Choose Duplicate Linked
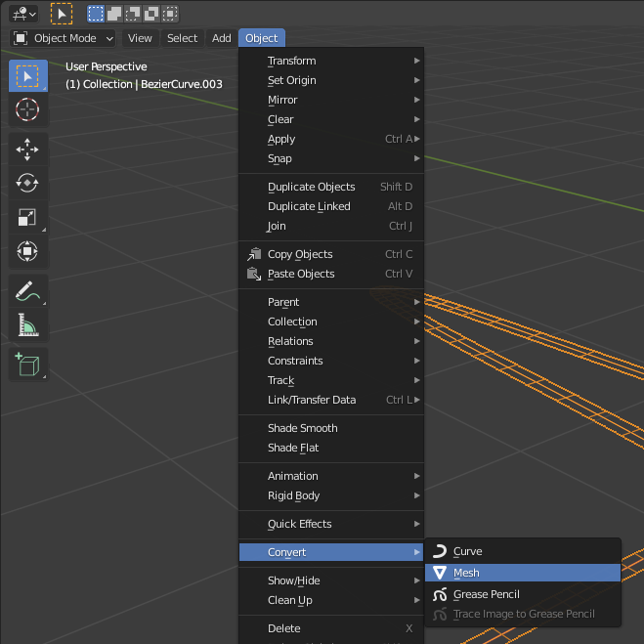Screen dimensions: 644x644 pos(331,206)
